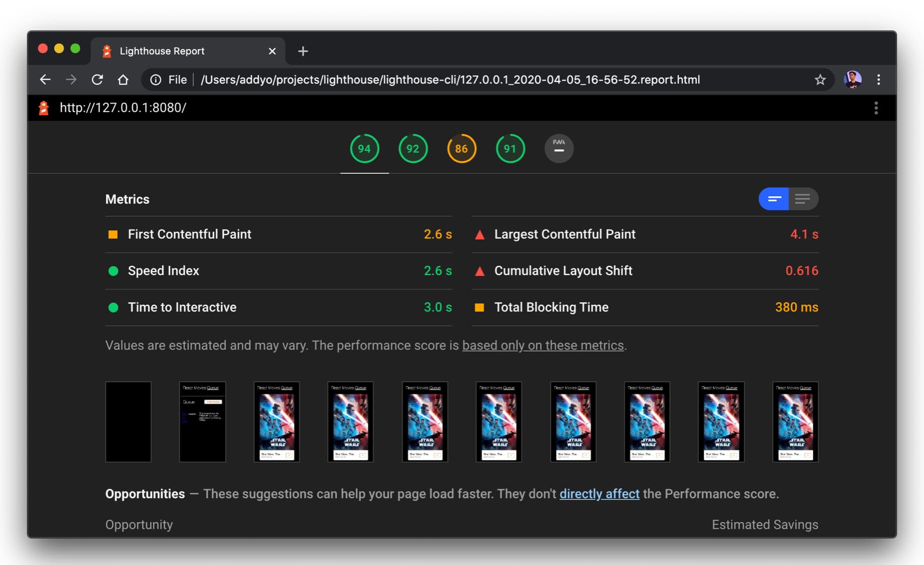Open the Chrome three-dot menu
Image resolution: width=924 pixels, height=565 pixels.
[878, 80]
